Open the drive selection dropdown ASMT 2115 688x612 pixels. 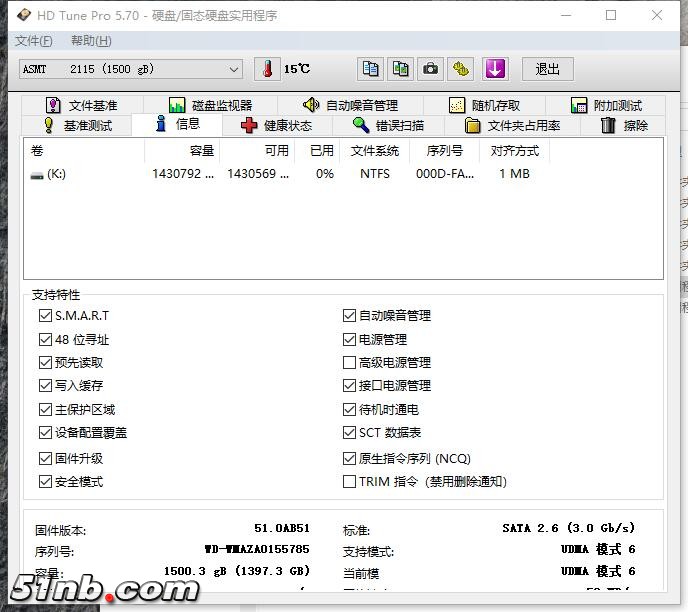coord(131,69)
